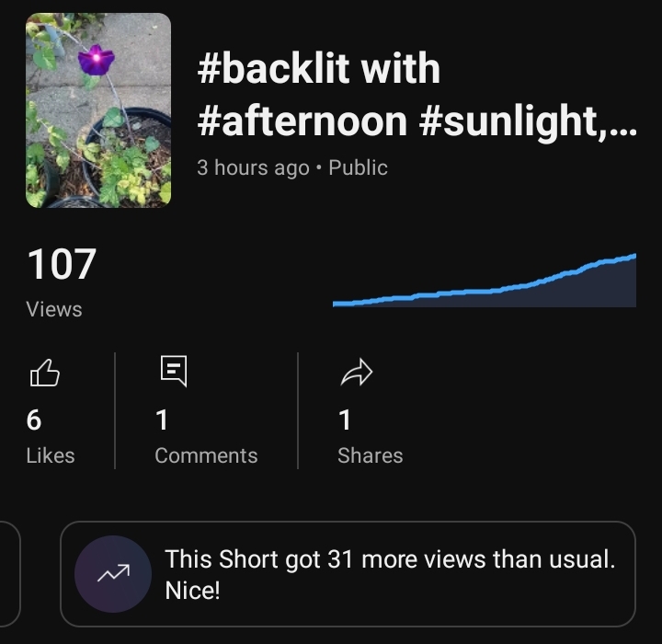Click the shares count of 1
The height and width of the screenshot is (644, 662).
point(345,420)
